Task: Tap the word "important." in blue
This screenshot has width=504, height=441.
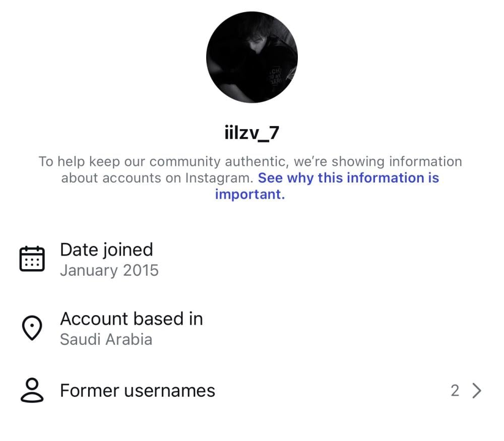Action: (x=250, y=194)
